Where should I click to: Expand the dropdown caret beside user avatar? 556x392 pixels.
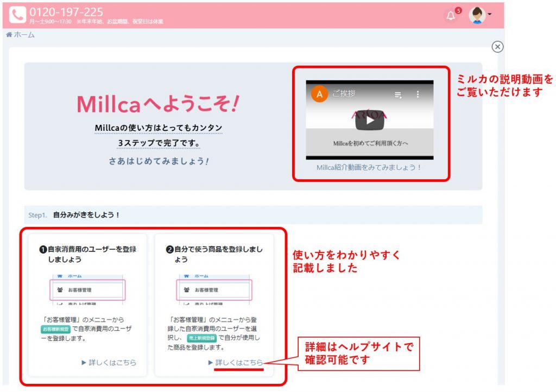click(490, 15)
